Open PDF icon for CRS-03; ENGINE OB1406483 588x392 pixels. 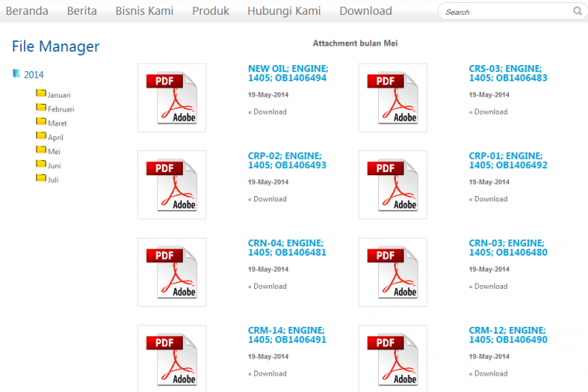393,98
